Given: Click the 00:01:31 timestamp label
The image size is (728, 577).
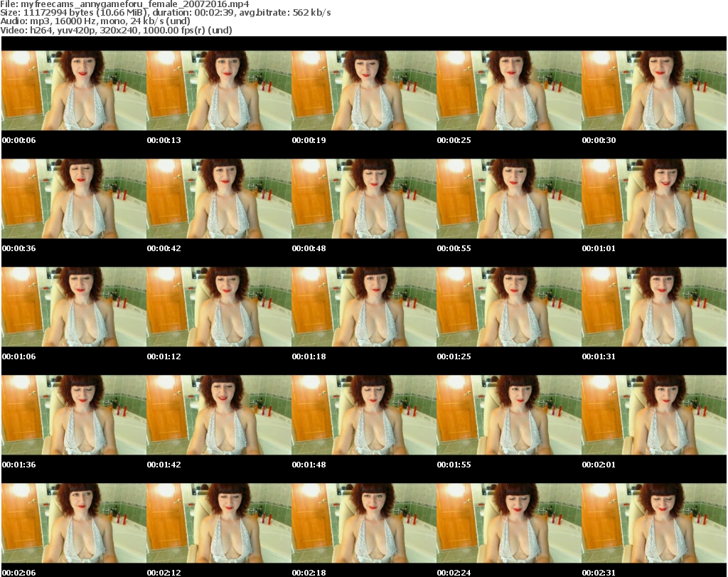Looking at the screenshot, I should [599, 356].
